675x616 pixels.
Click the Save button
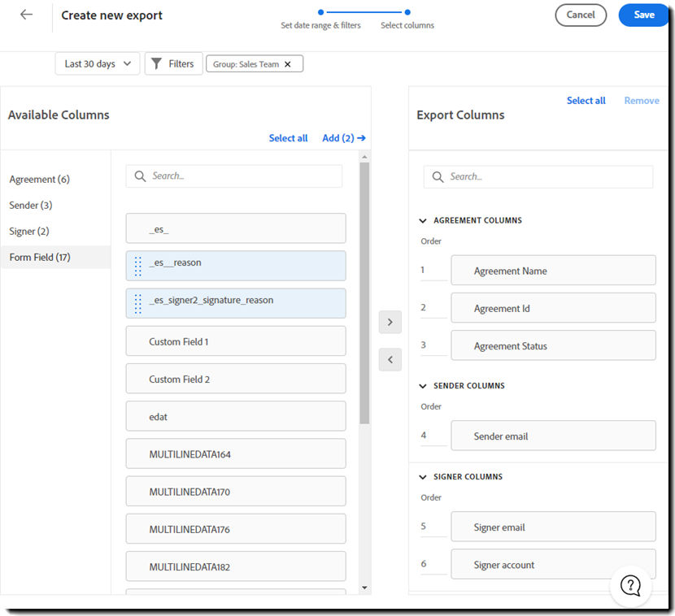[x=643, y=15]
